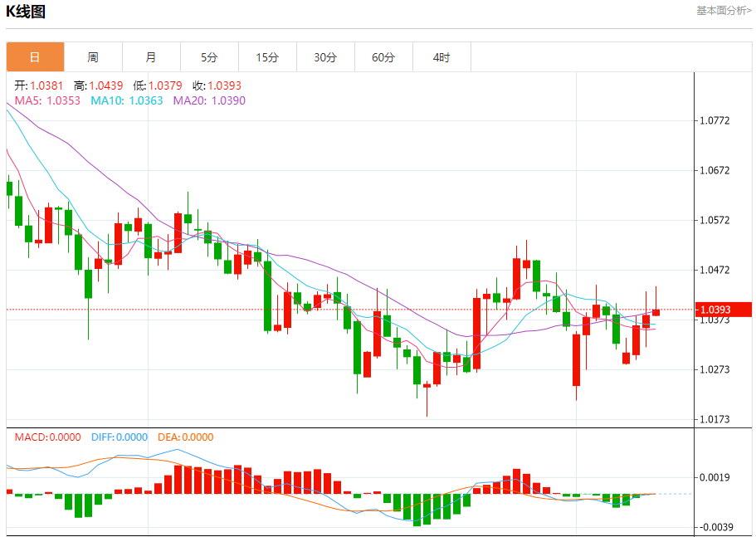The height and width of the screenshot is (537, 756).
Task: Click the -0.0039 MACD axis label
Action: tap(715, 528)
